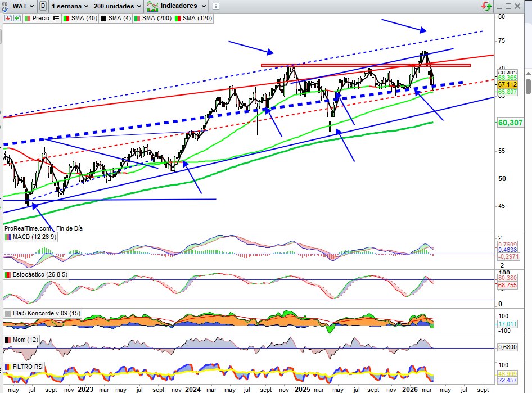Open the 200 unidades dropdown
Image resolution: width=532 pixels, height=393 pixels.
(118, 6)
